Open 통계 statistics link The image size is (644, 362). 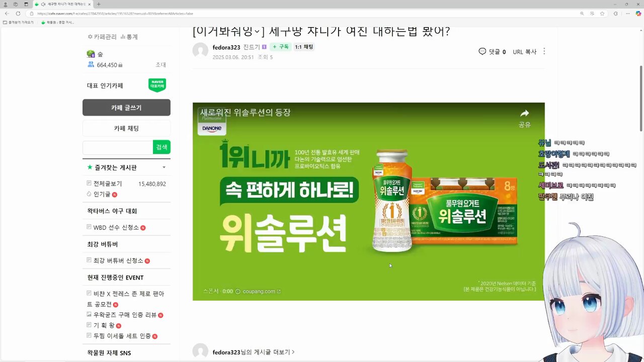click(x=129, y=37)
